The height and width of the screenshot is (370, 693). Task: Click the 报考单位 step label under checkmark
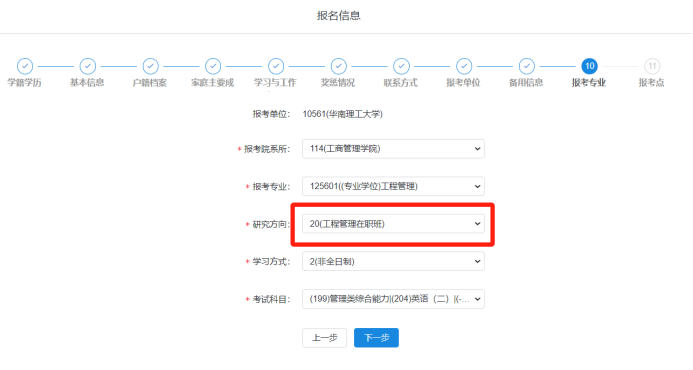(x=464, y=83)
